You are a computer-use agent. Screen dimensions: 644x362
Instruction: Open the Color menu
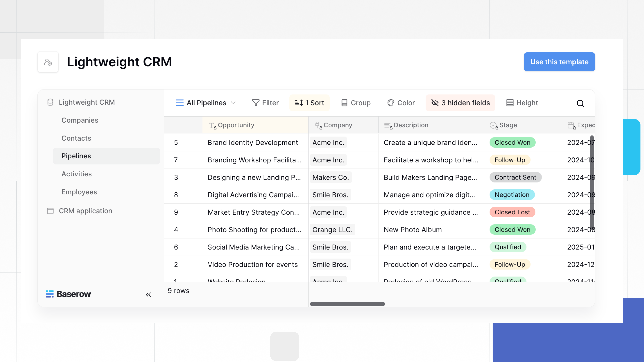pyautogui.click(x=401, y=103)
